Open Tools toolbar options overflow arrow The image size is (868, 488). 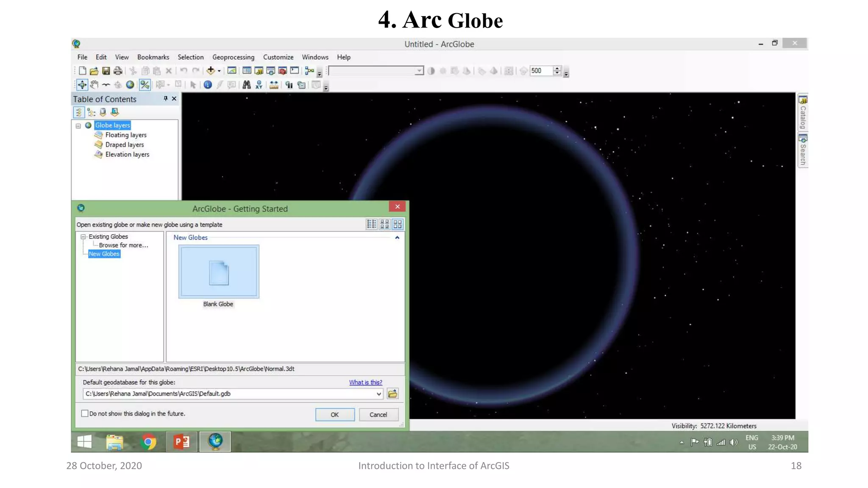[x=326, y=87]
